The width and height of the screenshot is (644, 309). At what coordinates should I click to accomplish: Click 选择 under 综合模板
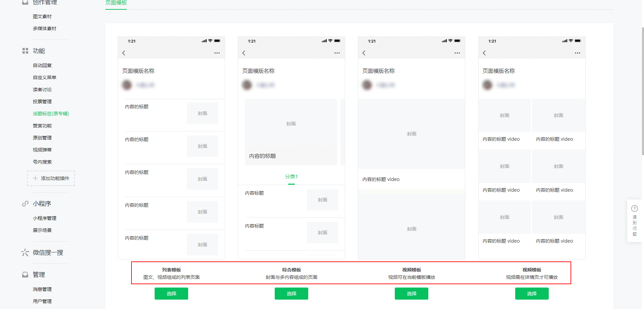pos(291,293)
